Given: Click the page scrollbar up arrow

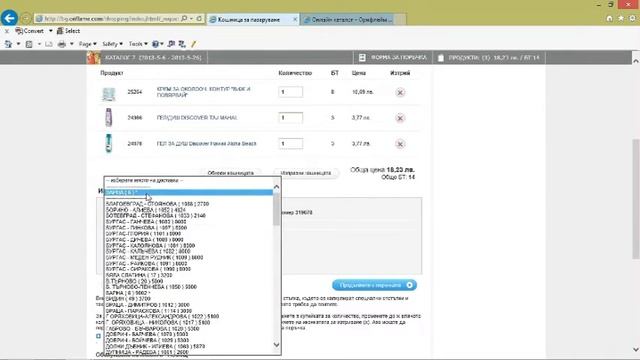Looking at the screenshot, I should (636, 61).
